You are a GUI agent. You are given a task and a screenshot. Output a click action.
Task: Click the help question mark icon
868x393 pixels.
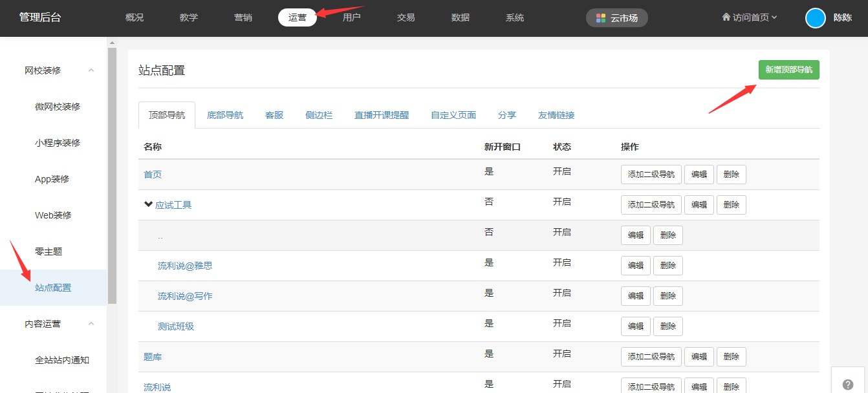[848, 385]
